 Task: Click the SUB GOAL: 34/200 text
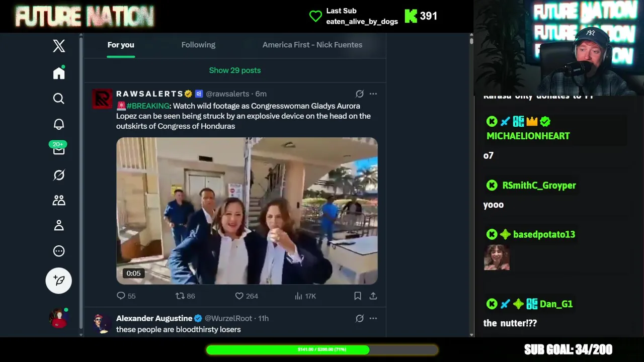pos(568,349)
